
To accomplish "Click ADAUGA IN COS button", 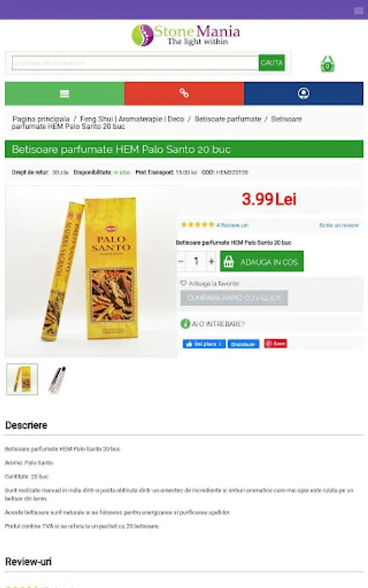I will [261, 261].
